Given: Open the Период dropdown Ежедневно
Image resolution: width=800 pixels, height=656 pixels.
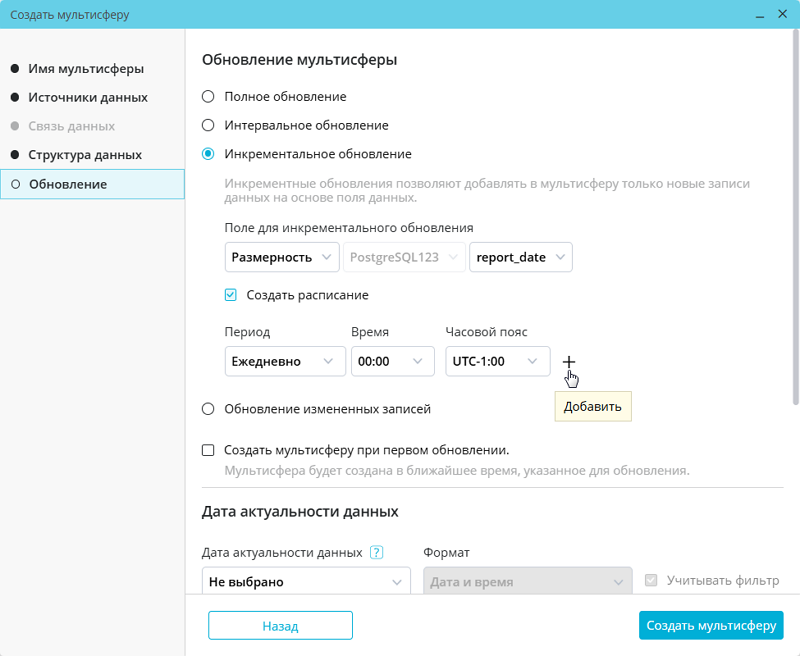Looking at the screenshot, I should (x=285, y=361).
